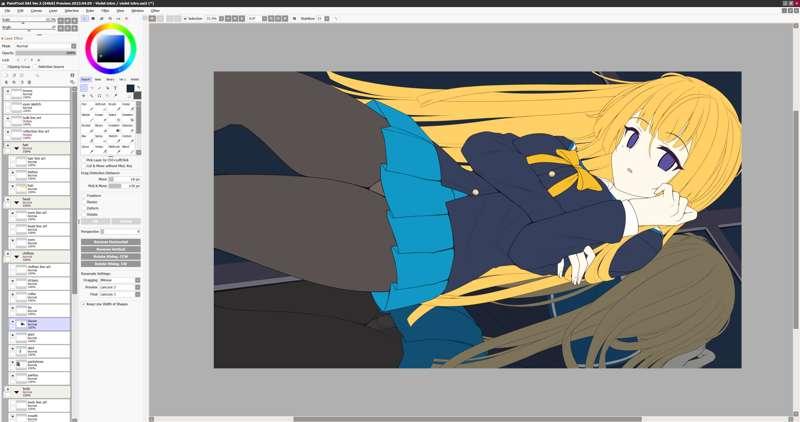
Task: Click the trash icon in layer buttons
Action: [29, 82]
